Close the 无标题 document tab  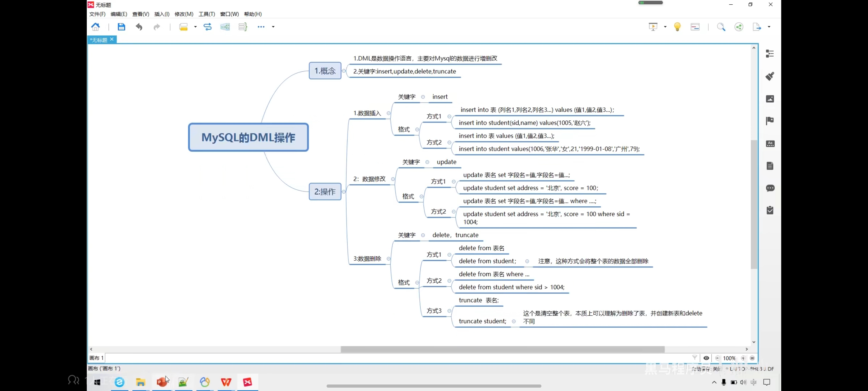pyautogui.click(x=112, y=39)
